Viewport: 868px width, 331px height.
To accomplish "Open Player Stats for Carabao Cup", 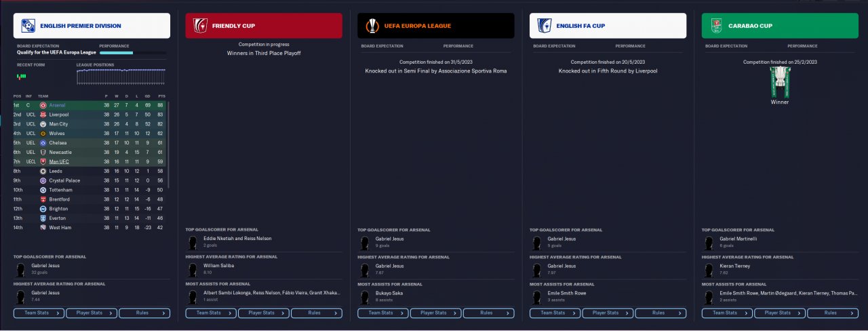I will (x=781, y=313).
